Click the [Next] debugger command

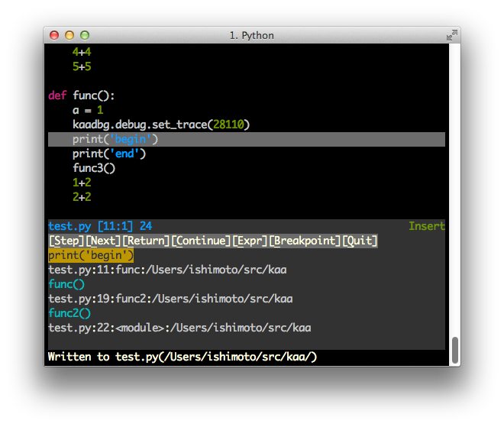point(103,241)
